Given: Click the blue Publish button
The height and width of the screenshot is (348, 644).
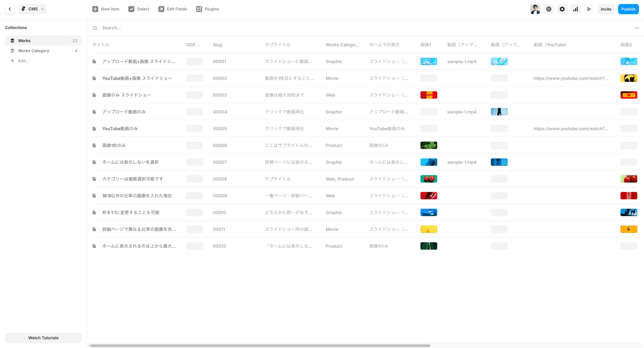Looking at the screenshot, I should (629, 9).
